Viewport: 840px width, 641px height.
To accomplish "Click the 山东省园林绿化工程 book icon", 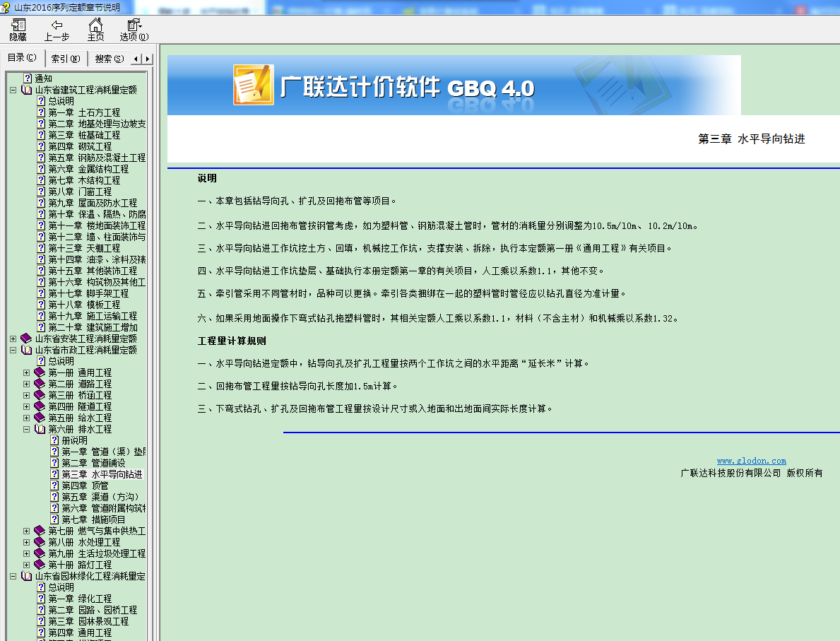I will point(26,576).
